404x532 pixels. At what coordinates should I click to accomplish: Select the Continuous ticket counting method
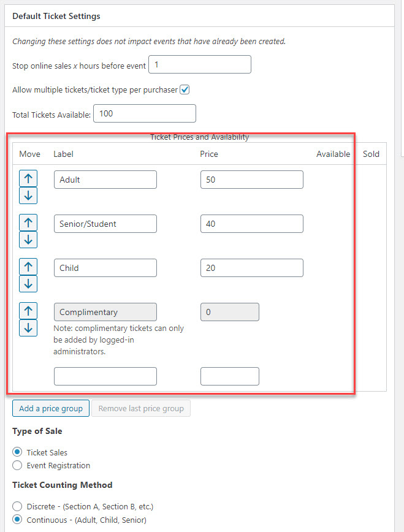click(x=17, y=519)
